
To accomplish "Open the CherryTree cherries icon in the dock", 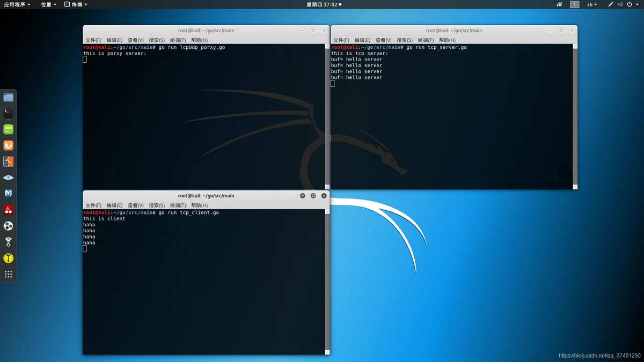I will pos(8,210).
